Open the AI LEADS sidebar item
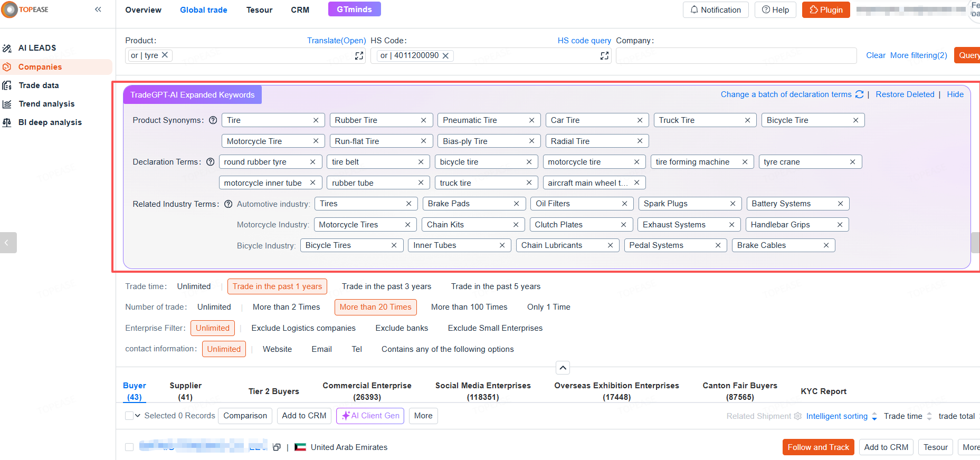This screenshot has height=460, width=980. pyautogui.click(x=36, y=48)
